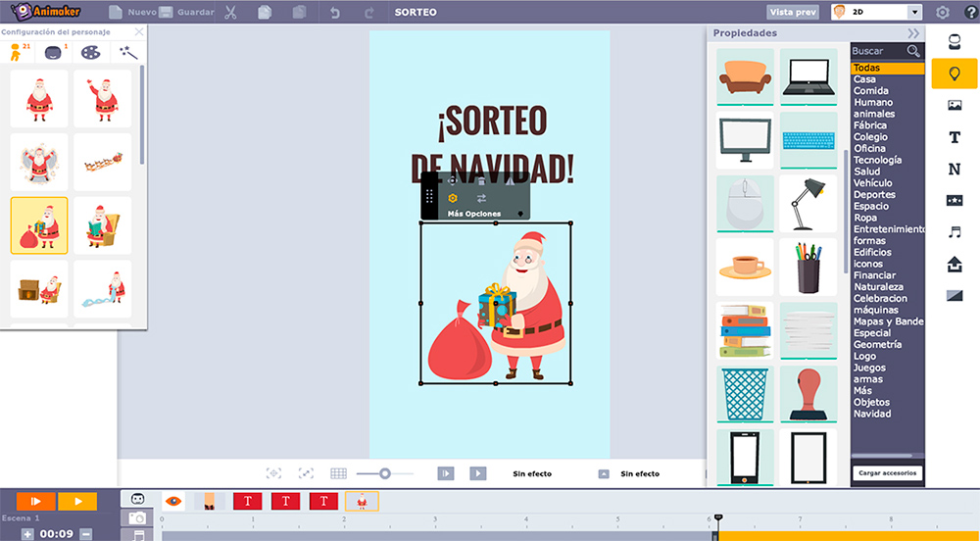980x541 pixels.
Task: Open the settings gear in top bar
Action: (x=943, y=12)
